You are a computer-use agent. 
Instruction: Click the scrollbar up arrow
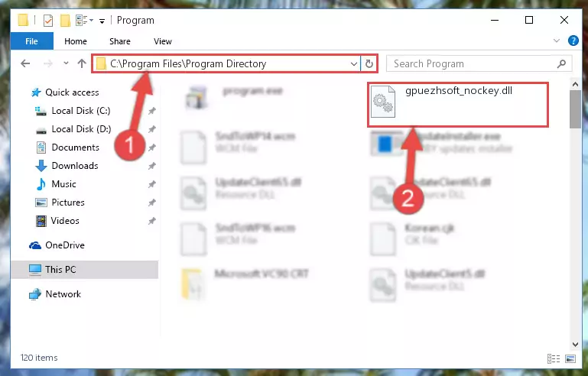(575, 85)
